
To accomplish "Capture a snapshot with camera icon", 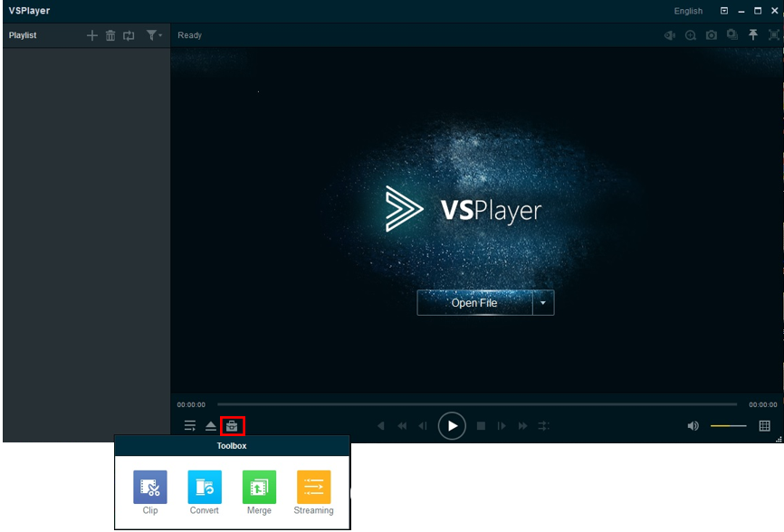I will click(x=712, y=35).
